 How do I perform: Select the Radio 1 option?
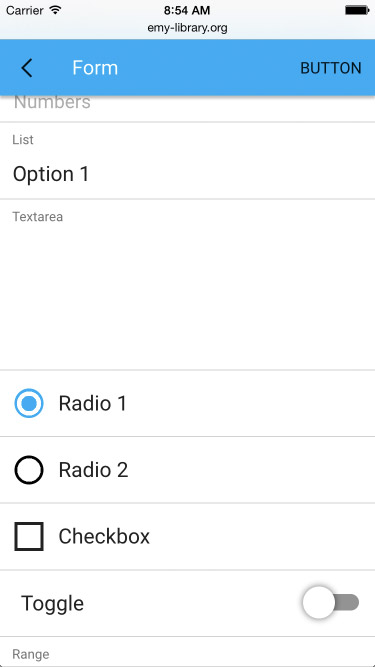29,403
